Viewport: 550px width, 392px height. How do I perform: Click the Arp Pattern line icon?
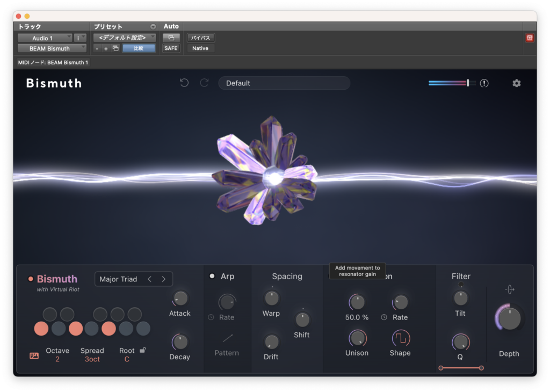(x=227, y=338)
